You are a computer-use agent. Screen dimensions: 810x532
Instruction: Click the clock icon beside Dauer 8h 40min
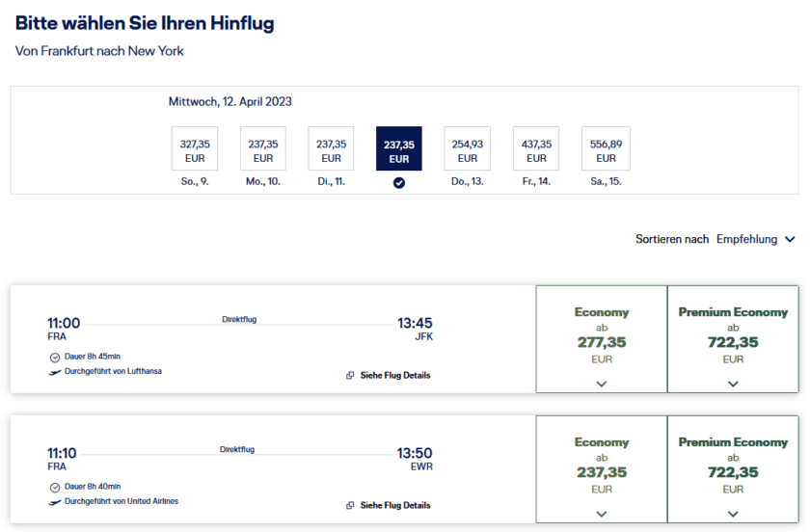[54, 487]
